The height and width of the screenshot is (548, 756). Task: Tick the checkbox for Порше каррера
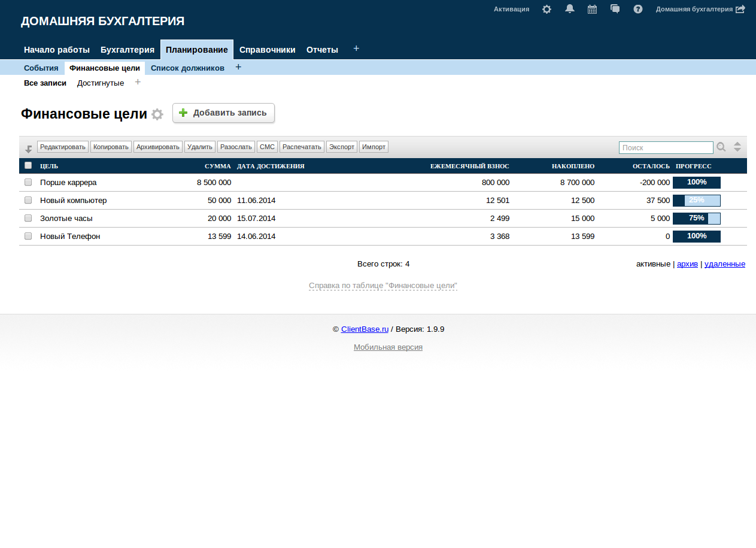pos(28,182)
